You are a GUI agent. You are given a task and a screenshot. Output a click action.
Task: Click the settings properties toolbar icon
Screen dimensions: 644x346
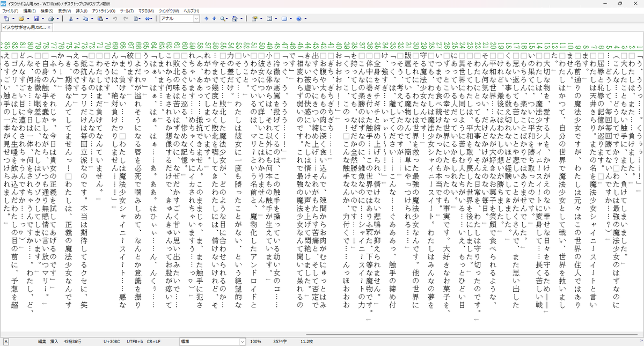click(x=254, y=19)
